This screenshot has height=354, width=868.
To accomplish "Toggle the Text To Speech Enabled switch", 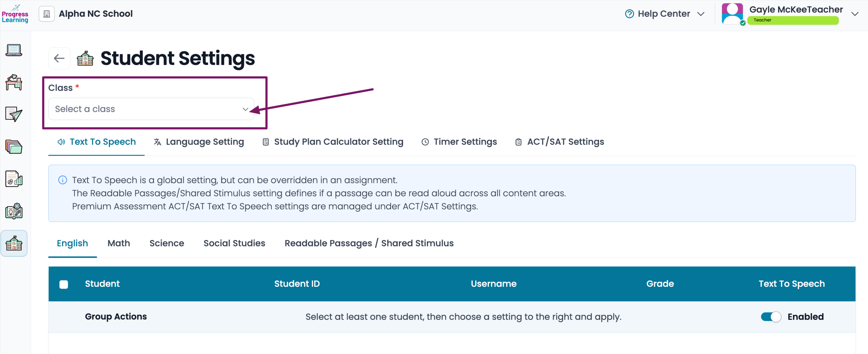I will [x=771, y=317].
